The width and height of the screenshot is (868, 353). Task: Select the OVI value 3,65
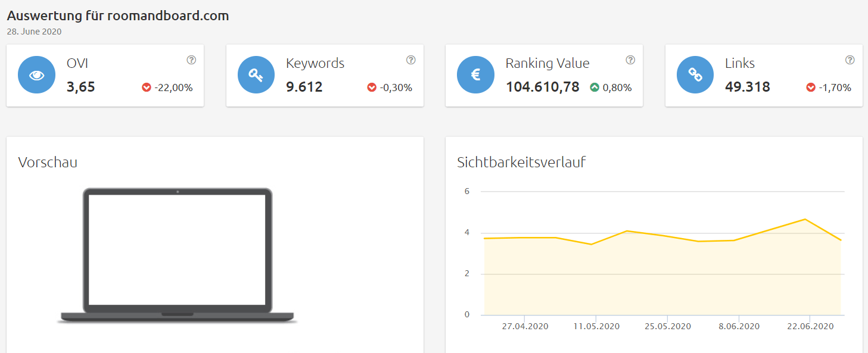pos(81,87)
